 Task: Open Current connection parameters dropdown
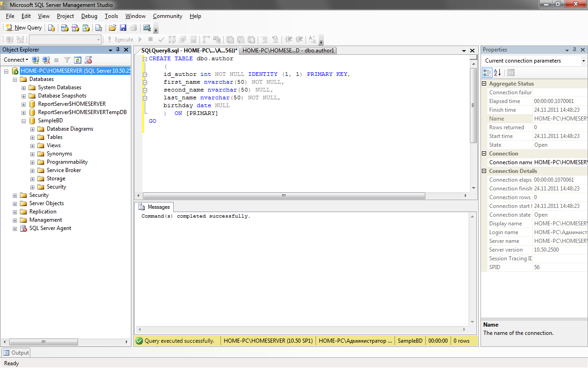pyautogui.click(x=583, y=61)
